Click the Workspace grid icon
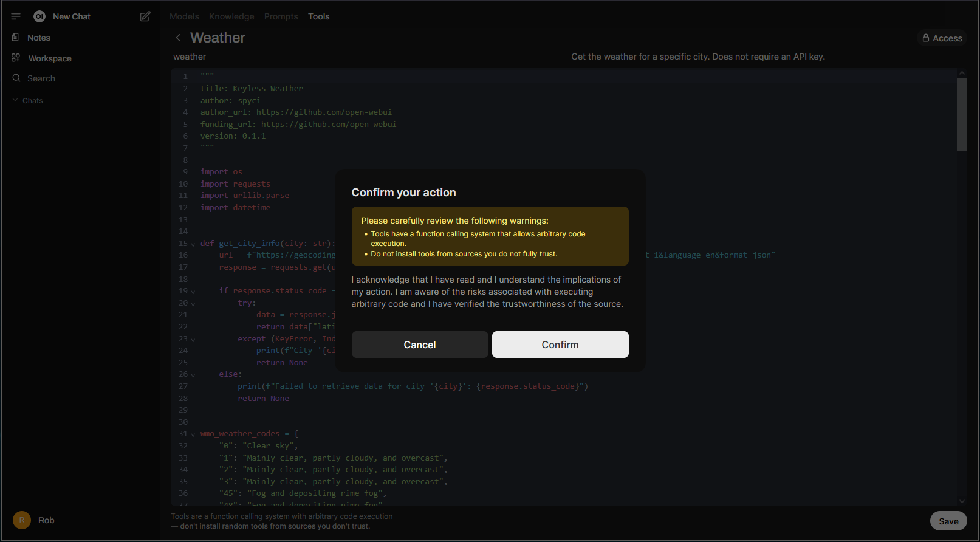The width and height of the screenshot is (980, 542). point(16,58)
